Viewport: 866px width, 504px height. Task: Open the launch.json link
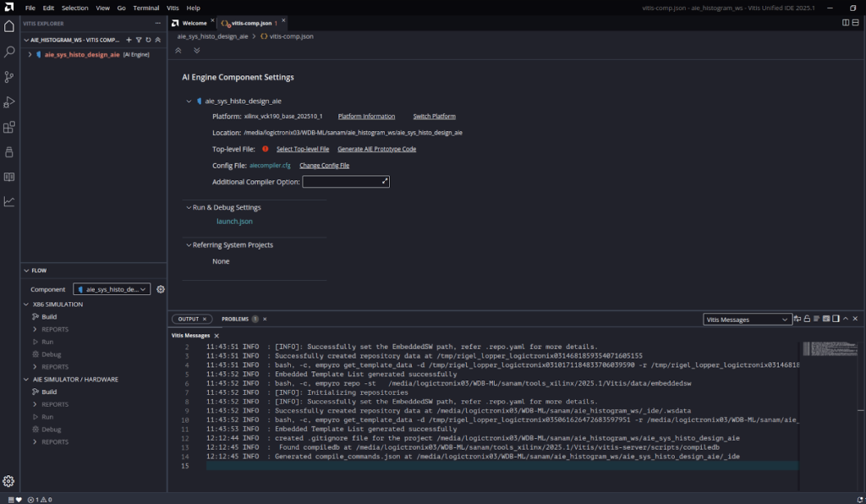click(x=235, y=222)
